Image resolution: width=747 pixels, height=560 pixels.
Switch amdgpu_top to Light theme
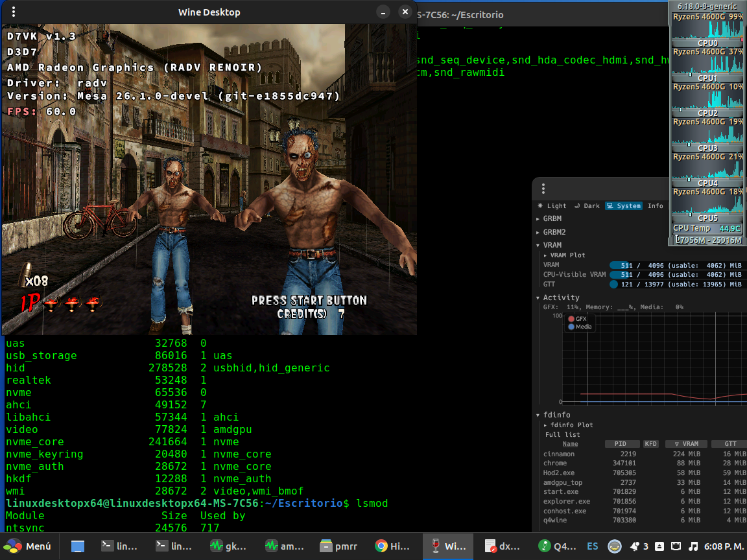(x=552, y=205)
